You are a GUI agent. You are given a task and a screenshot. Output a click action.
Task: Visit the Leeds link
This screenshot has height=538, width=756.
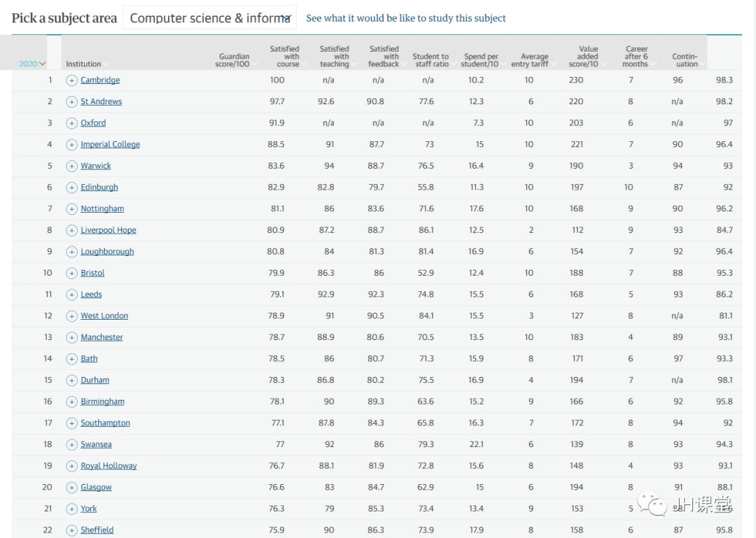[x=91, y=294]
